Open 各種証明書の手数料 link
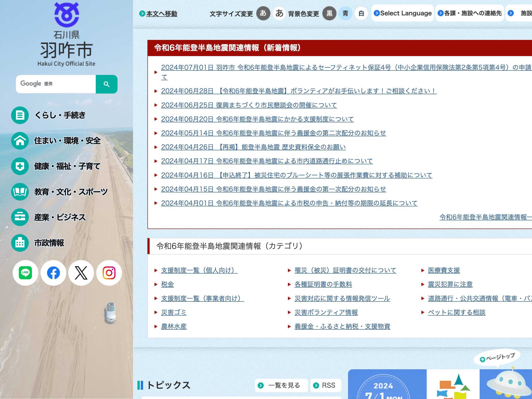 point(323,284)
